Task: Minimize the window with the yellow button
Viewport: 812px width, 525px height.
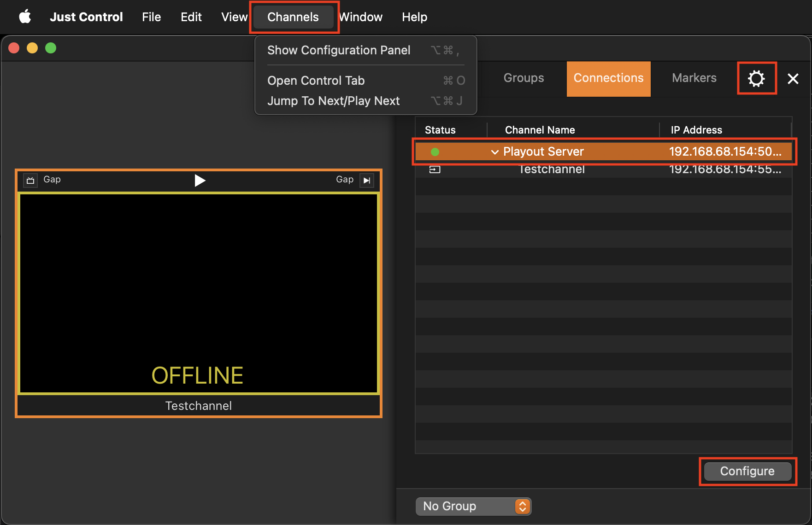Action: [x=32, y=48]
